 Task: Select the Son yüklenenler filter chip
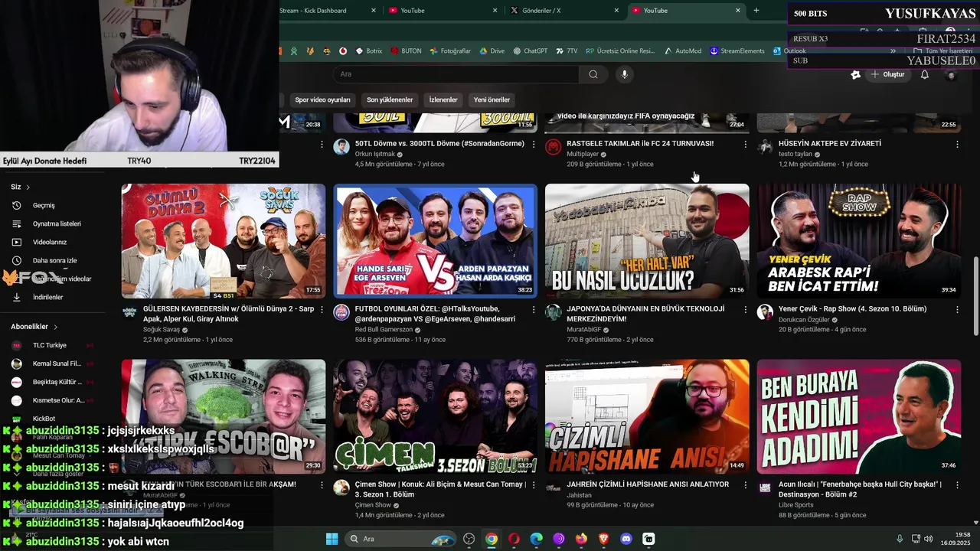(390, 99)
